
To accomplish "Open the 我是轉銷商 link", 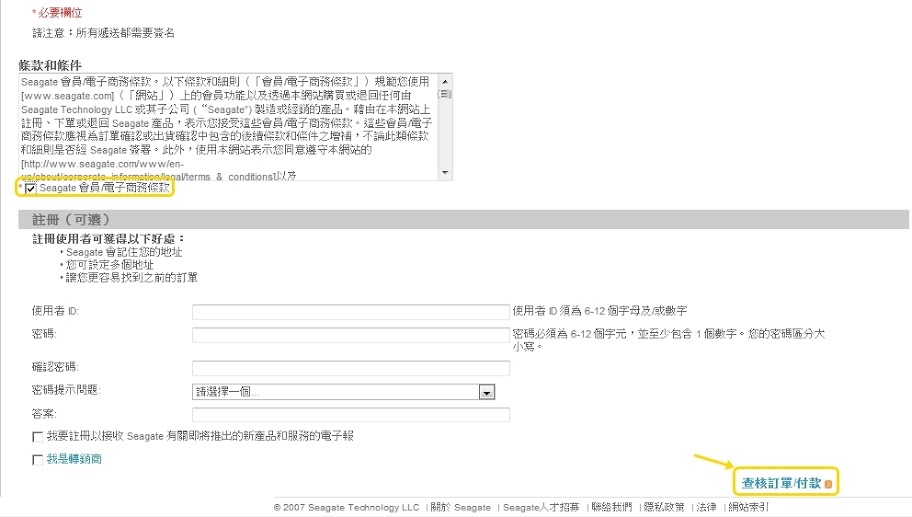I will click(74, 459).
